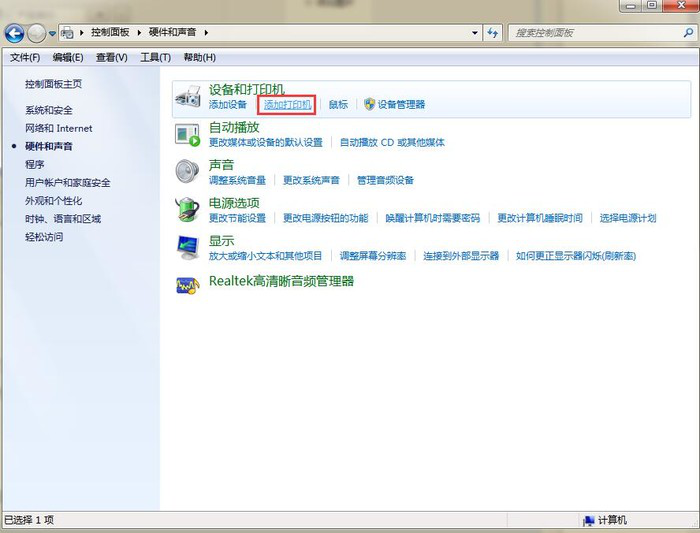700x533 pixels.
Task: Open Sound via its speaker icon
Action: point(187,171)
